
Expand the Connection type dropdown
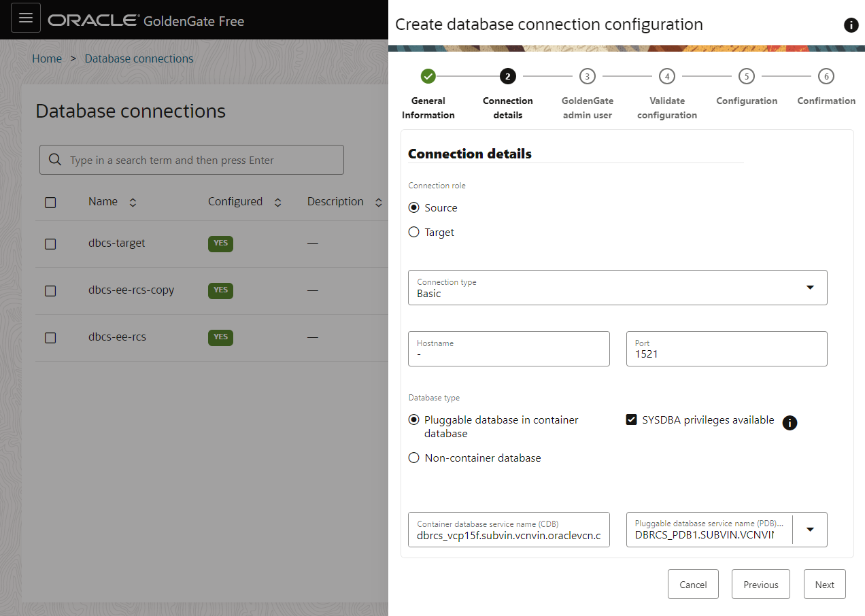click(809, 288)
